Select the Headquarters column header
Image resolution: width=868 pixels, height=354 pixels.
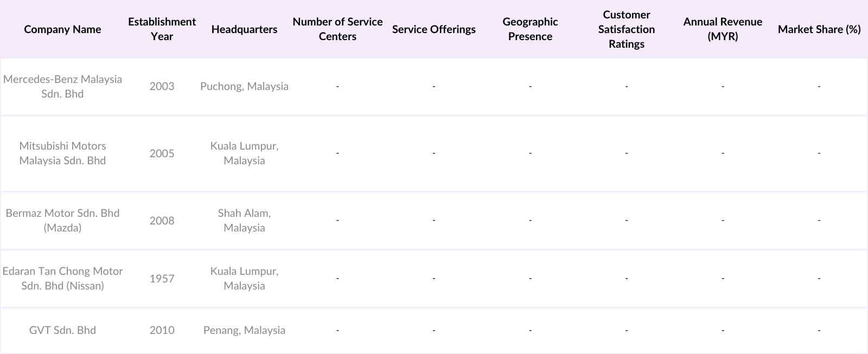(x=244, y=29)
